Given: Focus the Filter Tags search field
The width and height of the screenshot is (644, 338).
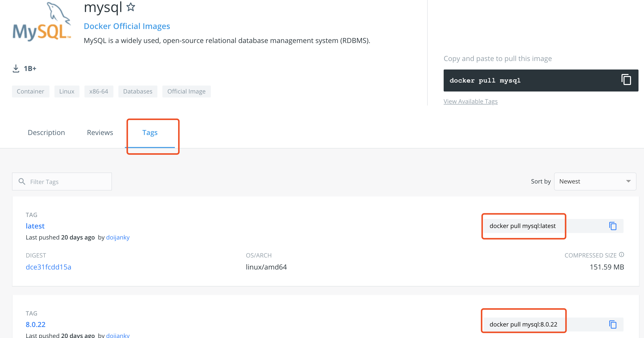Looking at the screenshot, I should click(62, 181).
